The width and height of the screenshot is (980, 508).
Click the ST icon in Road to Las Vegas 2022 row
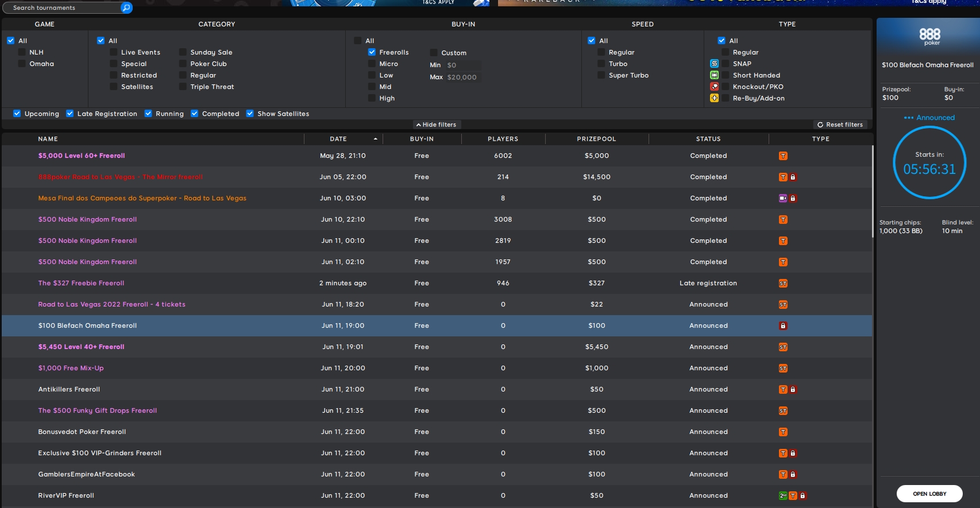[x=783, y=305]
